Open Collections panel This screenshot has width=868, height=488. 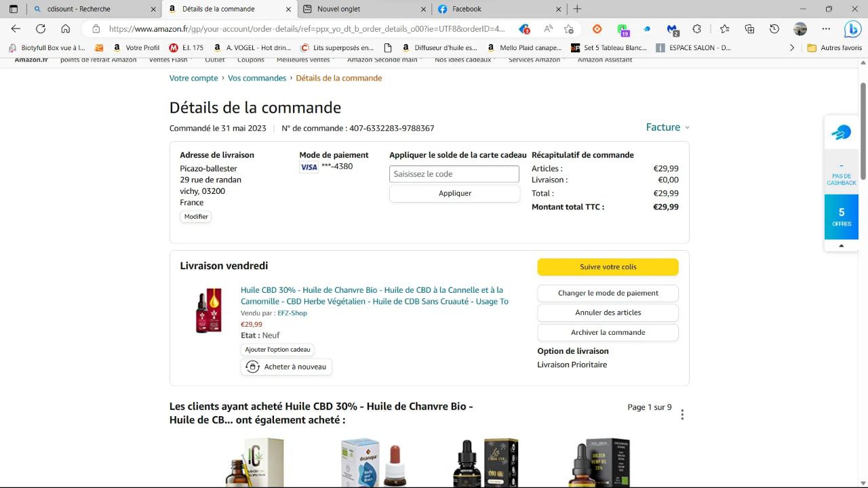[749, 29]
